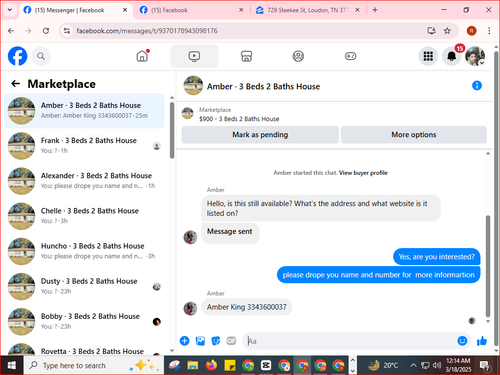Click the More options button
Image resolution: width=500 pixels, height=375 pixels.
414,135
